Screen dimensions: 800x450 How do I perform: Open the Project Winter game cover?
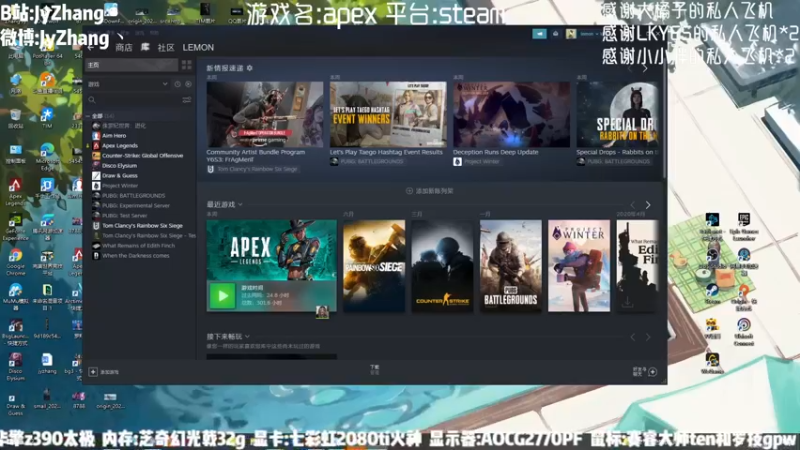tap(579, 266)
